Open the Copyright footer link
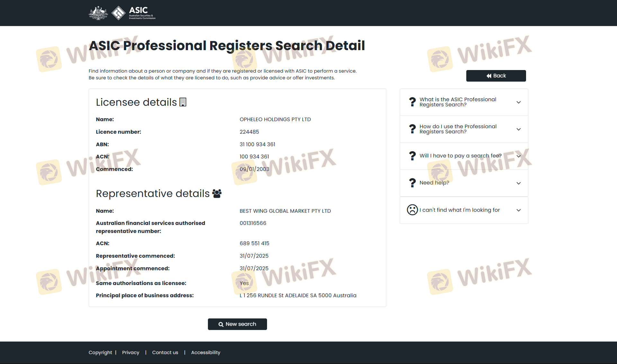Image resolution: width=617 pixels, height=364 pixels. [100, 352]
